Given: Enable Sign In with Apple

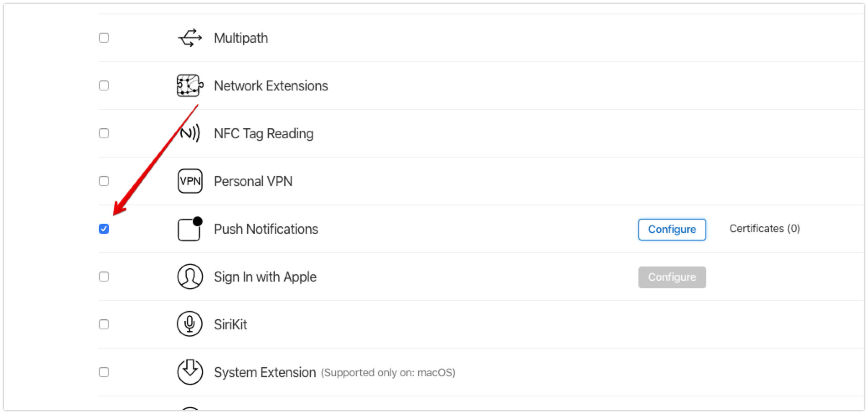Looking at the screenshot, I should point(104,277).
